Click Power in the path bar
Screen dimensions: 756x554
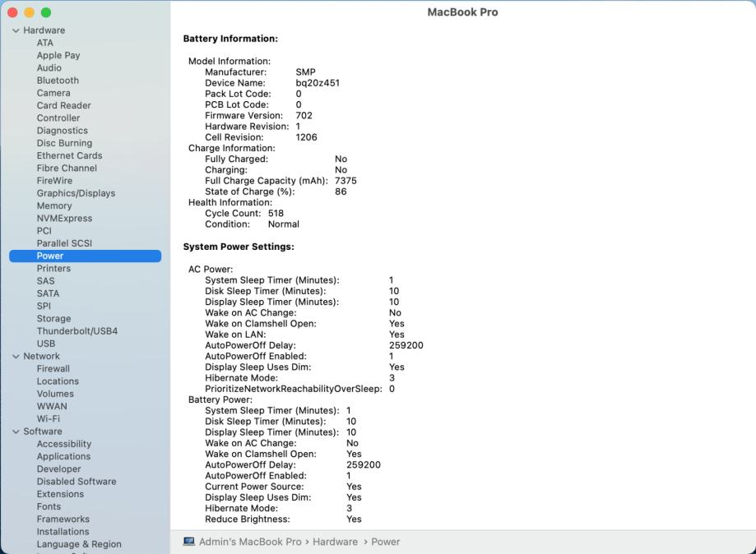click(x=386, y=542)
